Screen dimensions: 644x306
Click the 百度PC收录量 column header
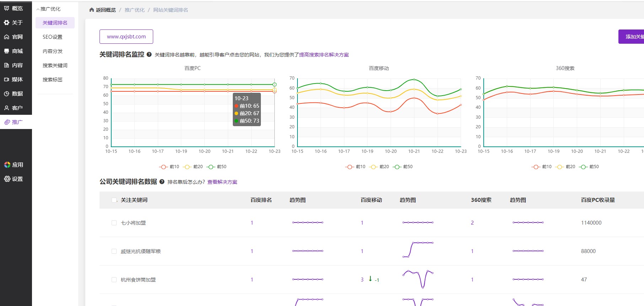598,200
